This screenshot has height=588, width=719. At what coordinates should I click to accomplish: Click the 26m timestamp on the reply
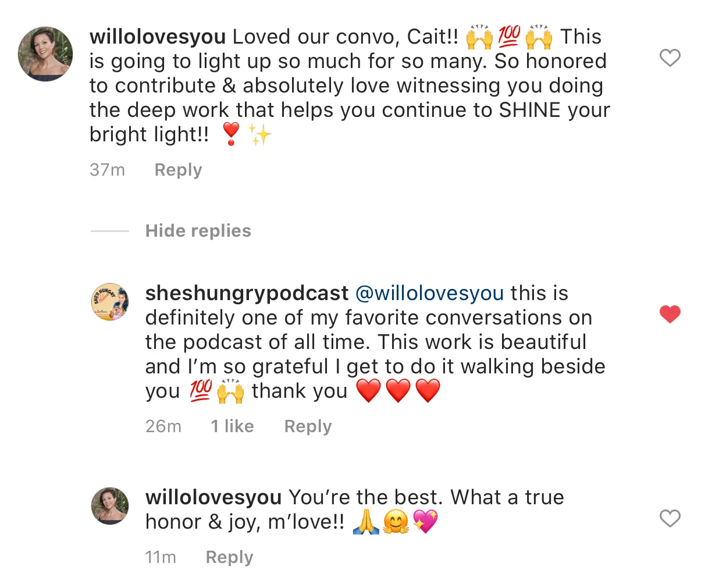pyautogui.click(x=163, y=426)
